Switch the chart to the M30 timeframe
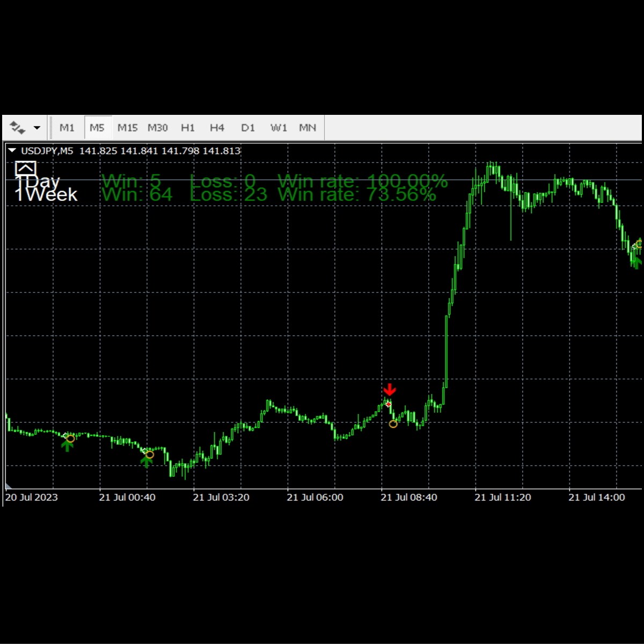644x644 pixels. pos(158,128)
